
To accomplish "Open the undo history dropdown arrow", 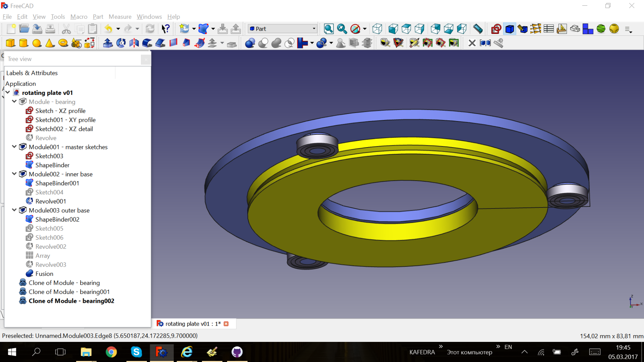I will (118, 29).
